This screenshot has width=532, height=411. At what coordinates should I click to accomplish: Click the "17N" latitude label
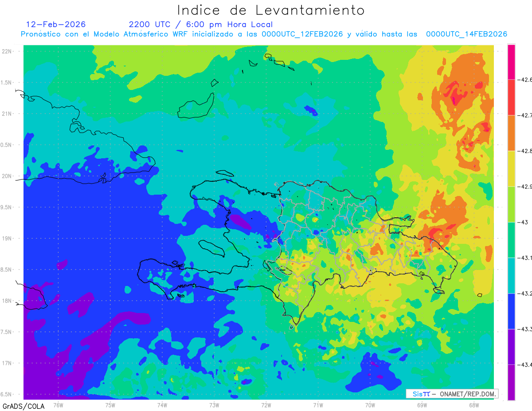[7, 363]
